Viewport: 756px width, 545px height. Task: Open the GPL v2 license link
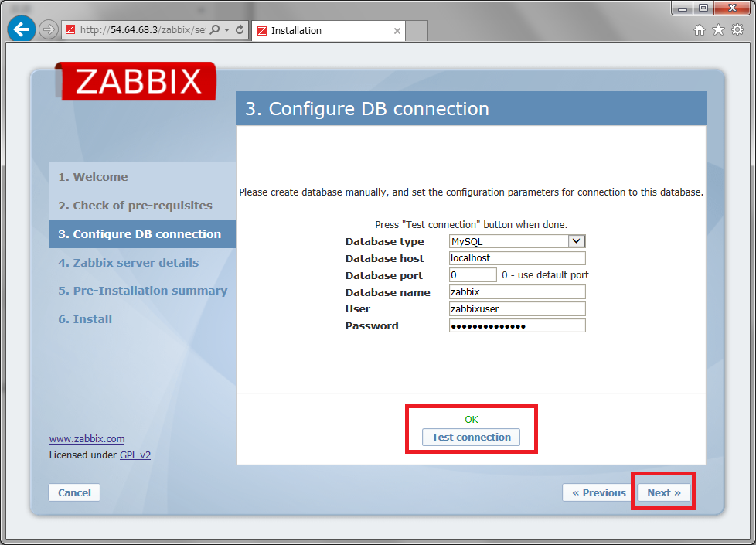135,455
